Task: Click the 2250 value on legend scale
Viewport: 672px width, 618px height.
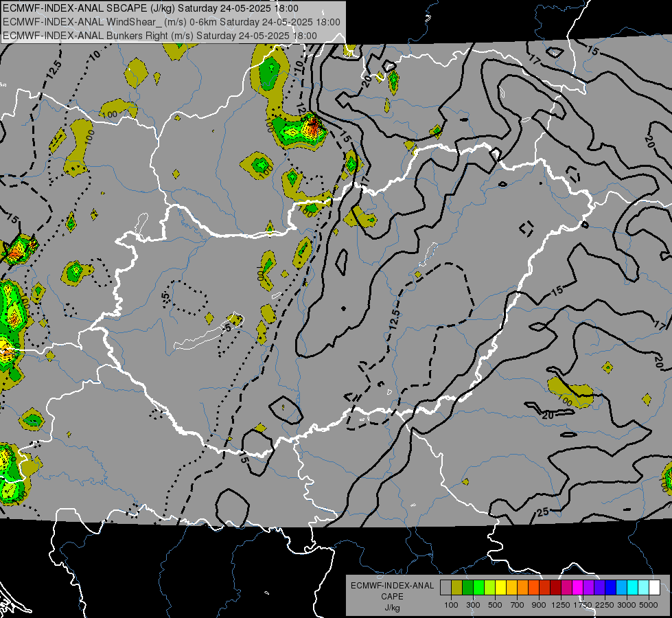Action: [x=605, y=605]
